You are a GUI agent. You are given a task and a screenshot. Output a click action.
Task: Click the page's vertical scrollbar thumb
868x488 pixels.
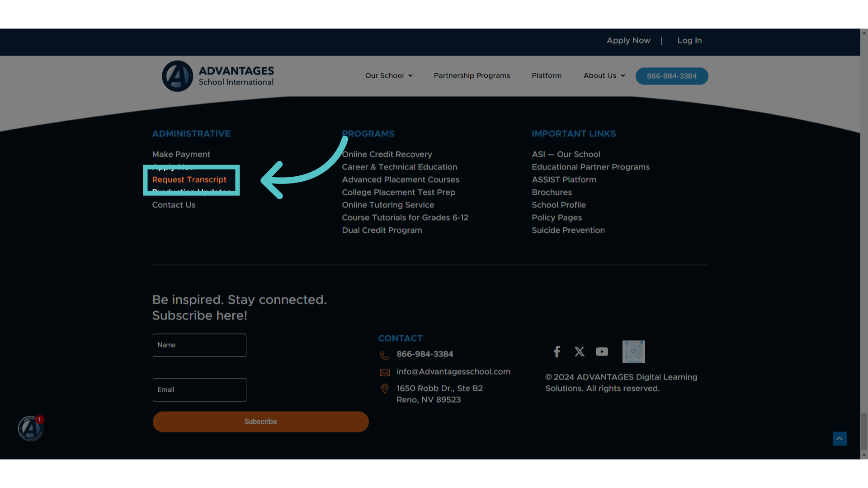[864, 432]
